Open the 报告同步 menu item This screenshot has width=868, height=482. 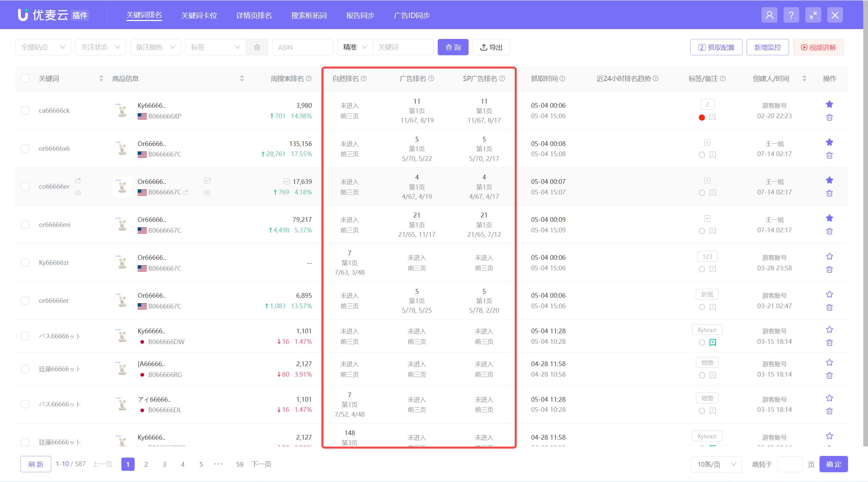(x=360, y=15)
